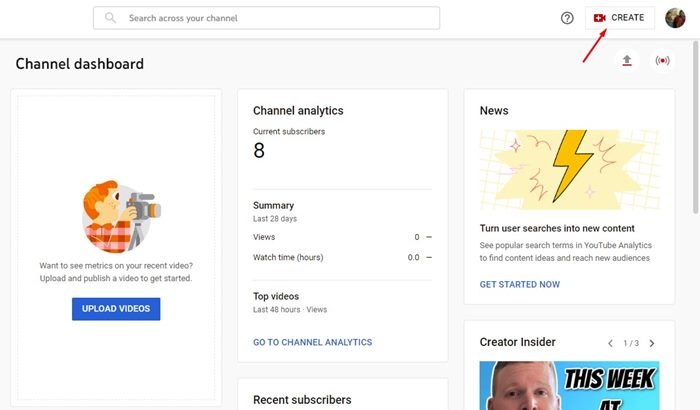This screenshot has width=700, height=410.
Task: Open the account profile avatar
Action: click(x=675, y=18)
